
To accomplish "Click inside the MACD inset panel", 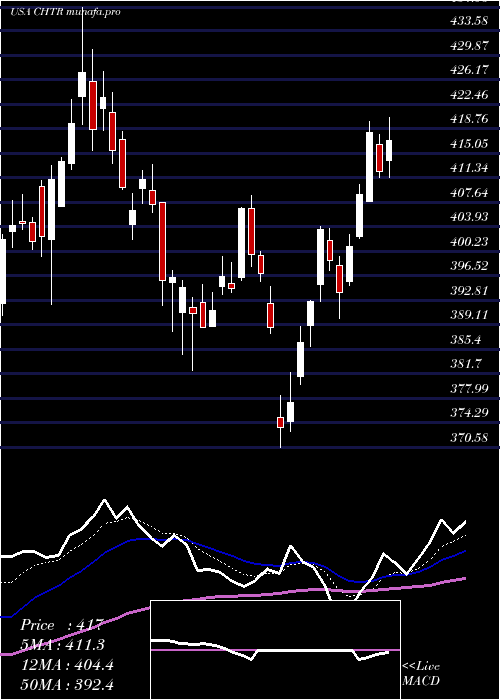I will click(275, 650).
